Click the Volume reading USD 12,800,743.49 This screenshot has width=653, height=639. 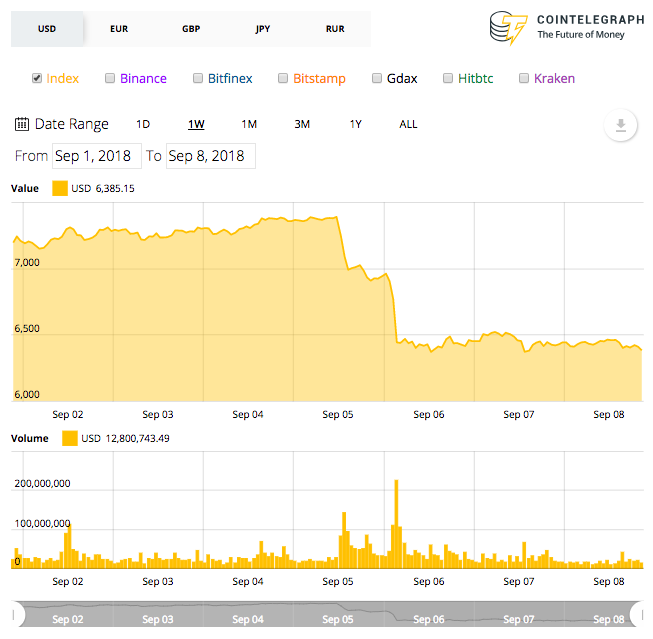pyautogui.click(x=125, y=438)
